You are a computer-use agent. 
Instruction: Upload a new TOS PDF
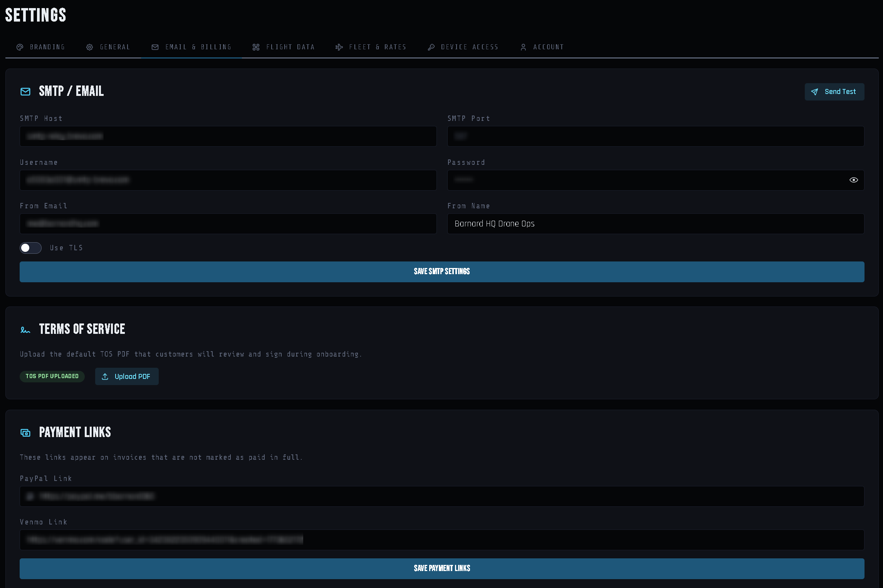tap(127, 377)
